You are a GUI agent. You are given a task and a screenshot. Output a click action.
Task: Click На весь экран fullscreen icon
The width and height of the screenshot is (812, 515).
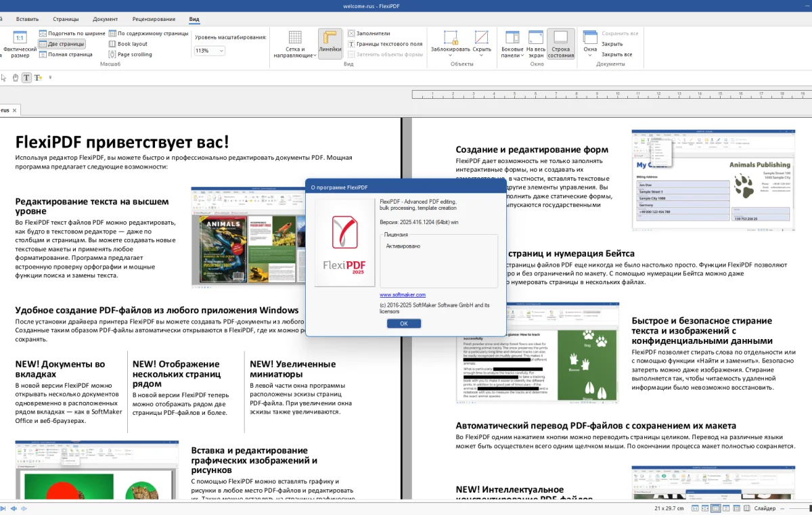(x=536, y=43)
